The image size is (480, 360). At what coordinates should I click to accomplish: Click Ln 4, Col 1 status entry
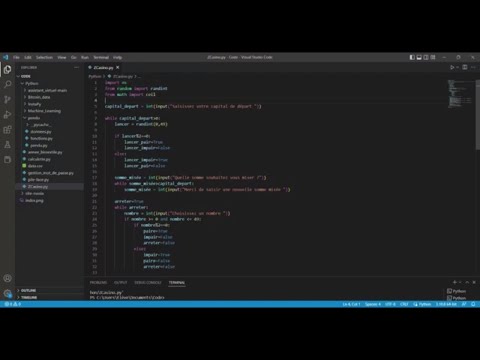pos(351,304)
